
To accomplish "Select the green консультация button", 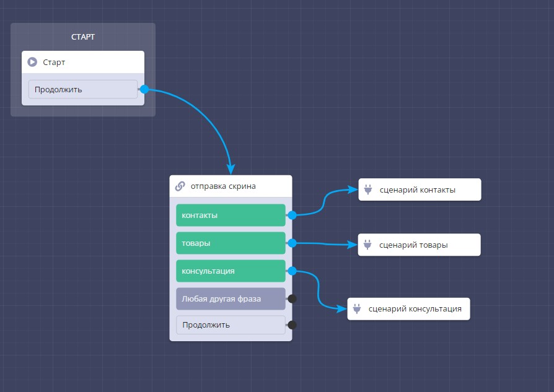I will 230,271.
